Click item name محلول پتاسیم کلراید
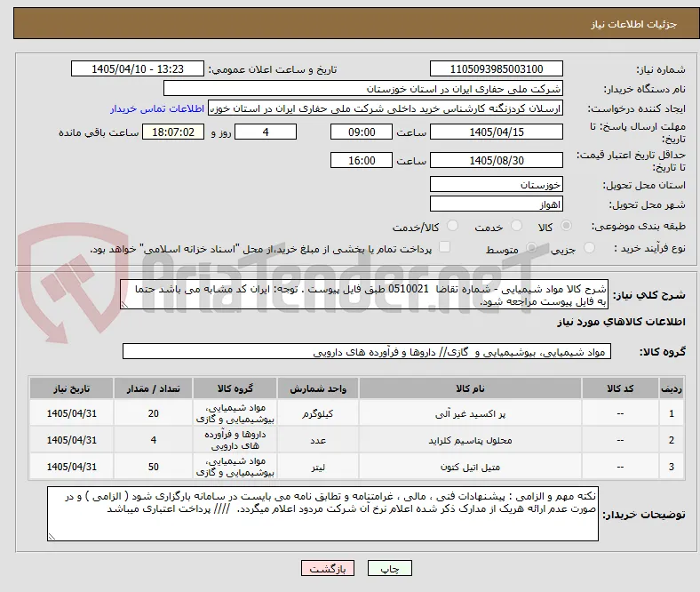The height and width of the screenshot is (592, 700). (470, 441)
